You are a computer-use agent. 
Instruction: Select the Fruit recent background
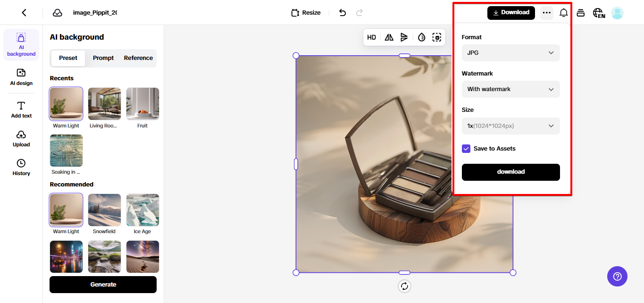[142, 104]
